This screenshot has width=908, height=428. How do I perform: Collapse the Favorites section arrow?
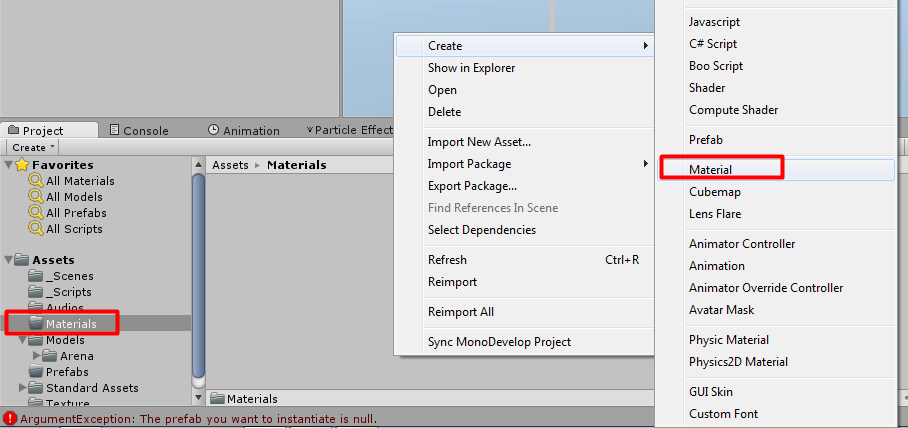click(9, 165)
